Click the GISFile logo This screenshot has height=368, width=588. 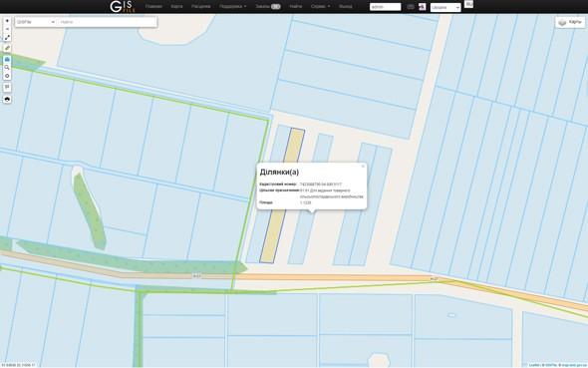[123, 6]
